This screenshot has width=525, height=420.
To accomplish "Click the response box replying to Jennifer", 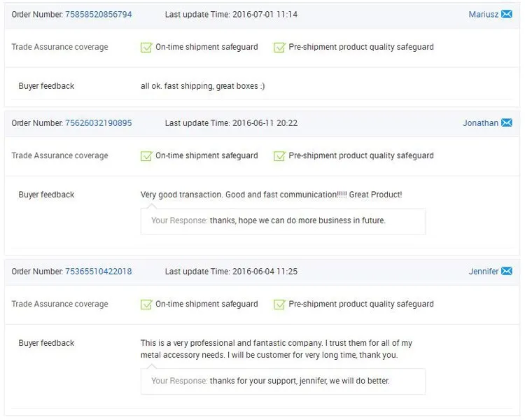I will (x=283, y=381).
